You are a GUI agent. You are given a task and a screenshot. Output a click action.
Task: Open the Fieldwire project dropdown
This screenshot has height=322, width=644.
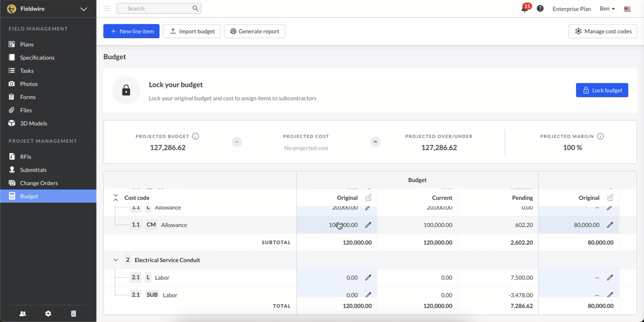pos(83,9)
